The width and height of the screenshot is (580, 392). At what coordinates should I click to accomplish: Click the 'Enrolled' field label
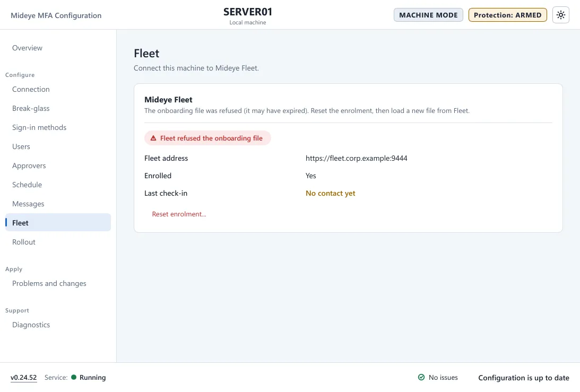click(158, 176)
